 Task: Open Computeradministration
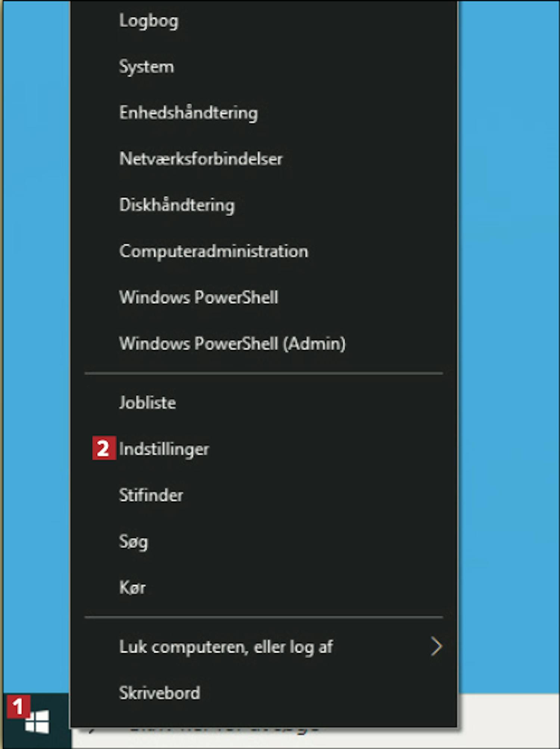coord(214,252)
